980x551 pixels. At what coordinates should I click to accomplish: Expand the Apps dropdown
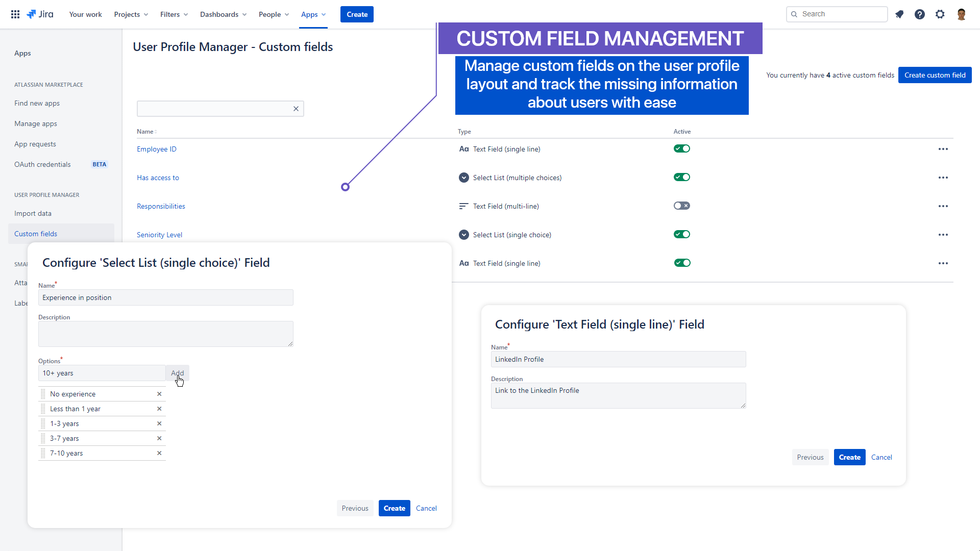click(x=313, y=14)
